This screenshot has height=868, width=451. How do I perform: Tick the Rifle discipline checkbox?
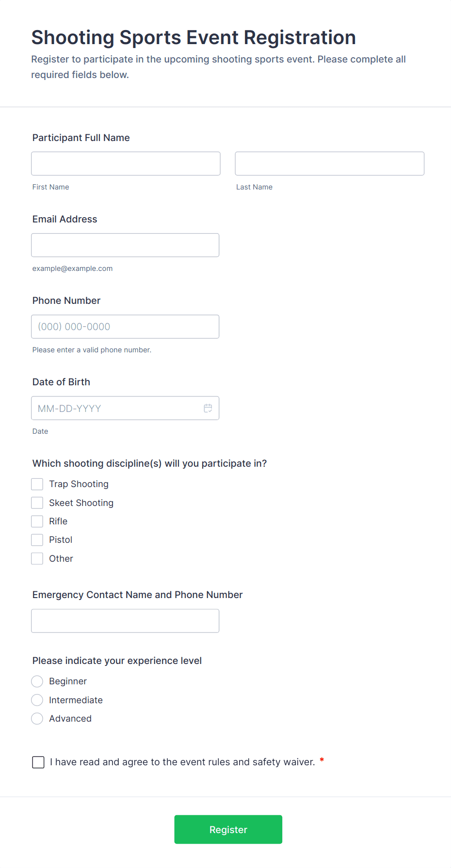37,521
